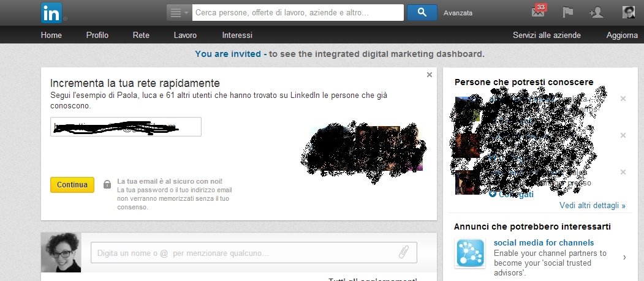Image resolution: width=644 pixels, height=281 pixels.
Task: Click the blue search magnifier button
Action: click(x=422, y=12)
